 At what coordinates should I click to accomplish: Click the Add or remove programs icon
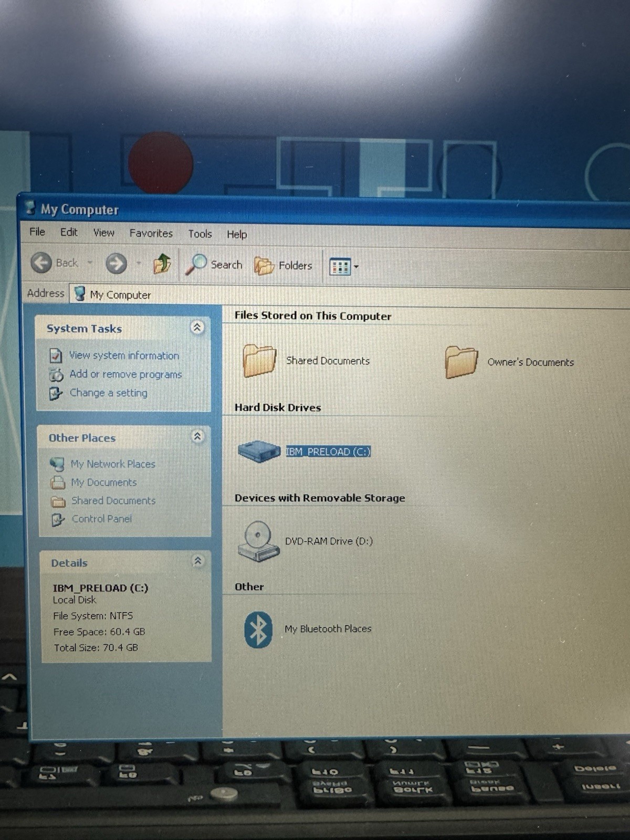coord(56,374)
